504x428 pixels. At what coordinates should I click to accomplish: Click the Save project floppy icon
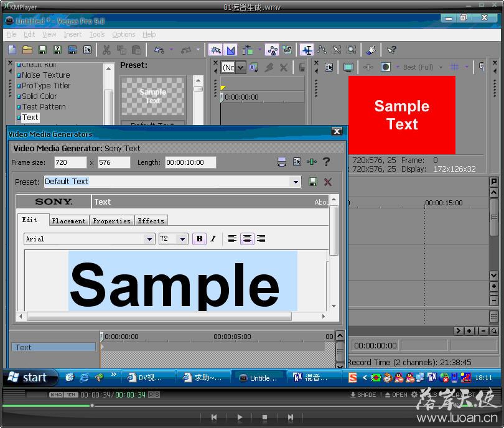[x=42, y=50]
